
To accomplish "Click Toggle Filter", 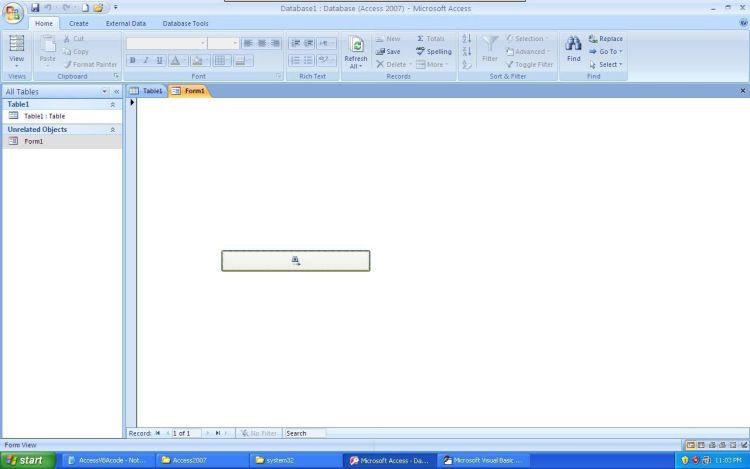I will [x=529, y=65].
